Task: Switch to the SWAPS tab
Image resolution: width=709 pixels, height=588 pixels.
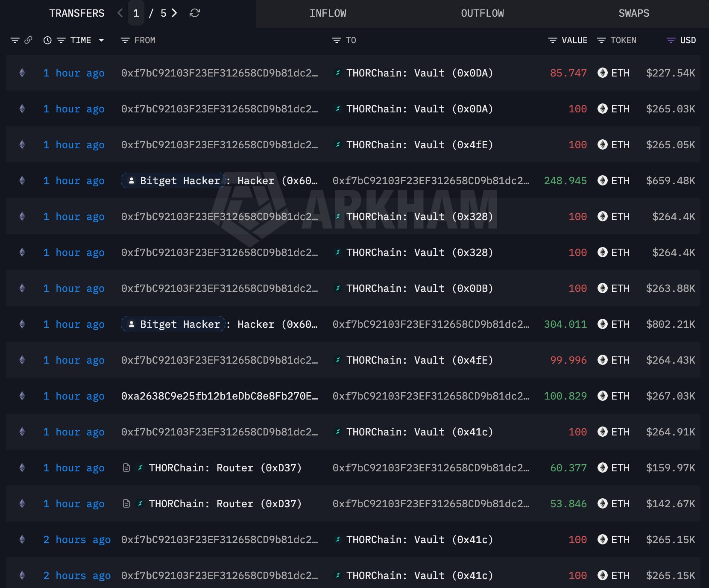Action: [634, 13]
